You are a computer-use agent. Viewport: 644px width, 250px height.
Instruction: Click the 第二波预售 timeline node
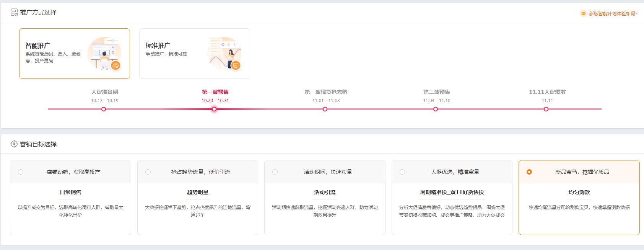[436, 109]
